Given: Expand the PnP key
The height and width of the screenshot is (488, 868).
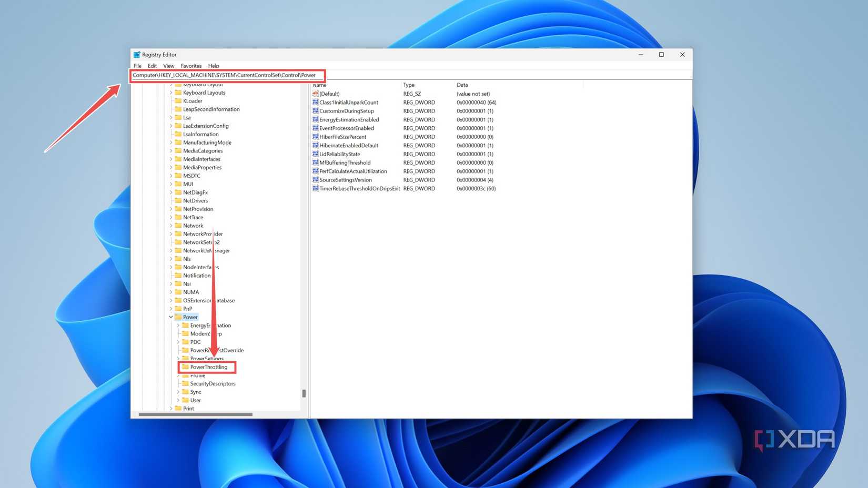Looking at the screenshot, I should click(171, 309).
